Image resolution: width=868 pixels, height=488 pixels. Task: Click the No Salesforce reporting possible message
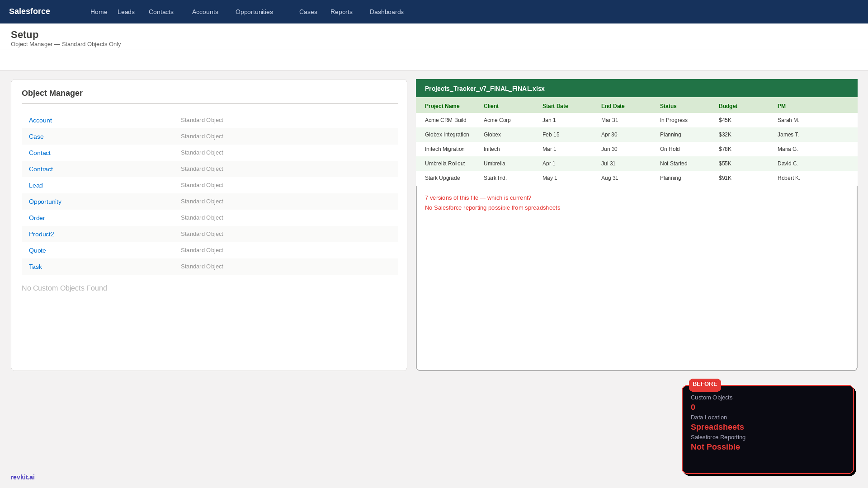(492, 208)
